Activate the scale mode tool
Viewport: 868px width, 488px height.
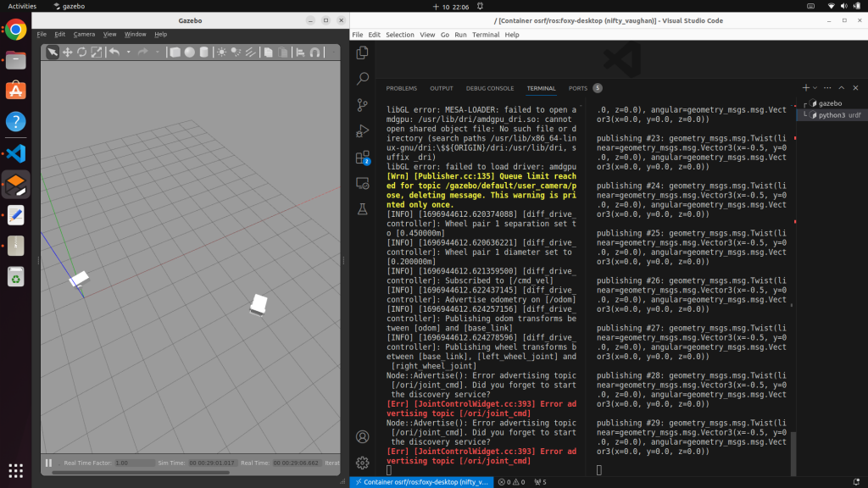pyautogui.click(x=97, y=52)
